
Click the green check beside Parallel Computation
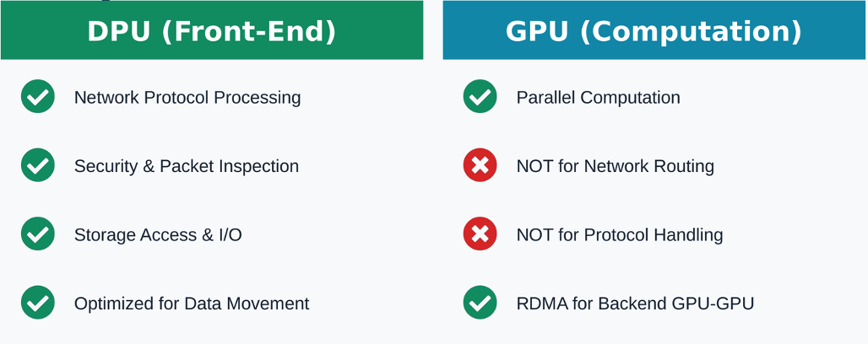point(480,97)
